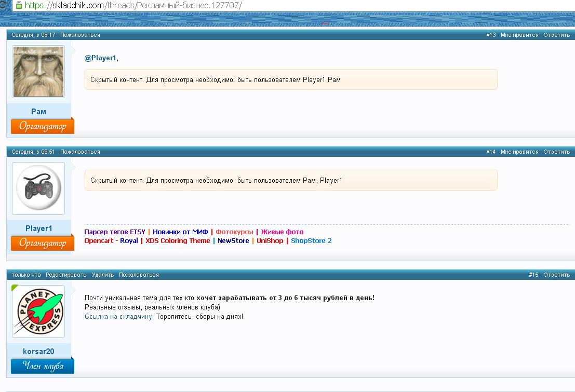The width and height of the screenshot is (575, 392).
Task: Click Редактировать on post #15
Action: pyautogui.click(x=66, y=275)
